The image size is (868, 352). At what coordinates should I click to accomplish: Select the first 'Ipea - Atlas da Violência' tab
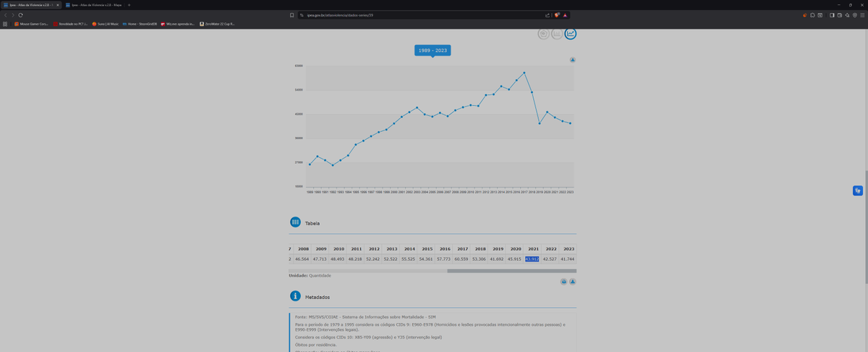(x=32, y=5)
